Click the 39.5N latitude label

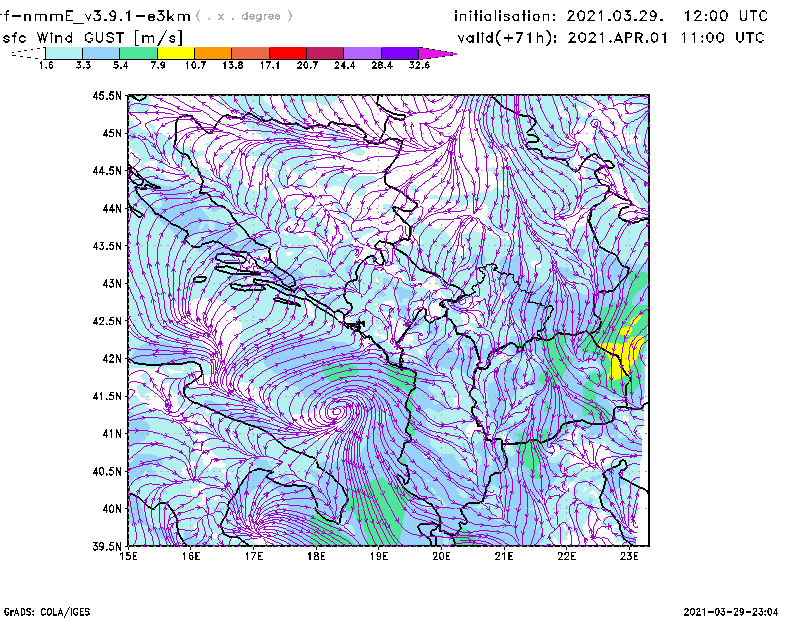click(x=107, y=546)
